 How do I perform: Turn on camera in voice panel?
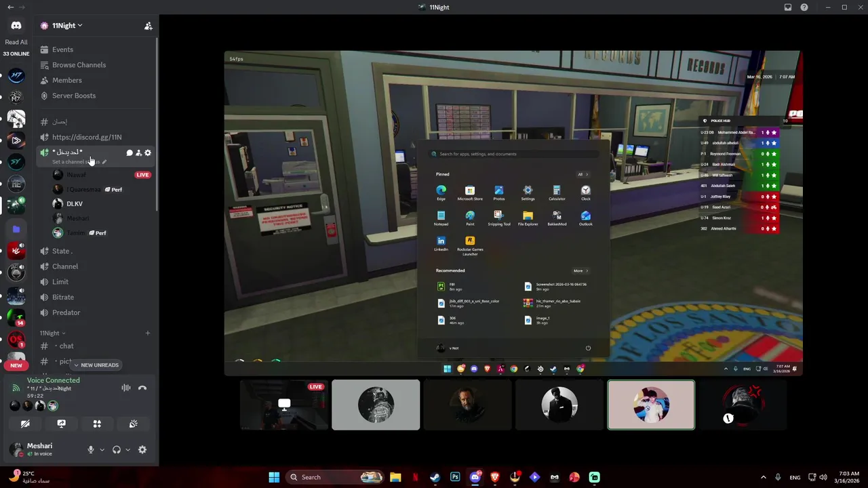(25, 424)
